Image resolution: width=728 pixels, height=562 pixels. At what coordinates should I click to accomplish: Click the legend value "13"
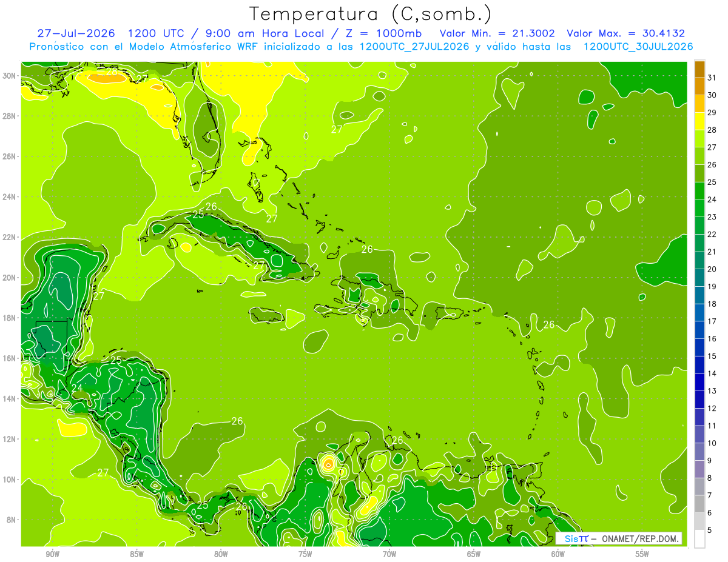[x=712, y=391]
